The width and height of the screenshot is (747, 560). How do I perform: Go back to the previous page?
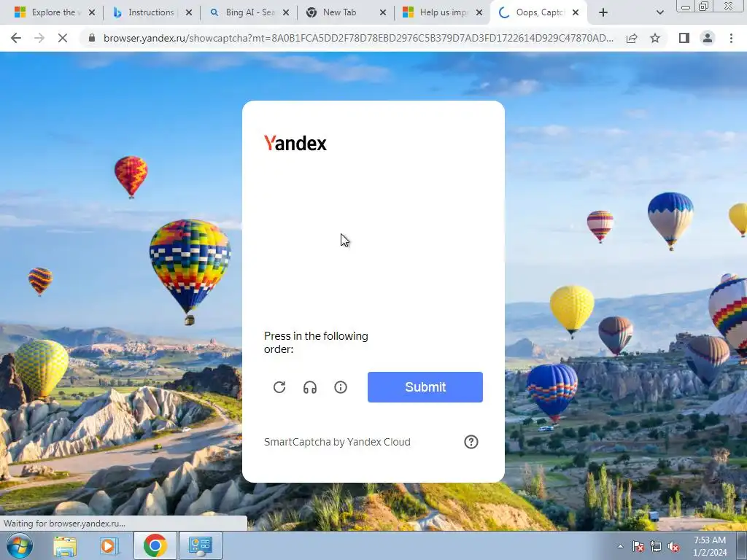(x=16, y=38)
